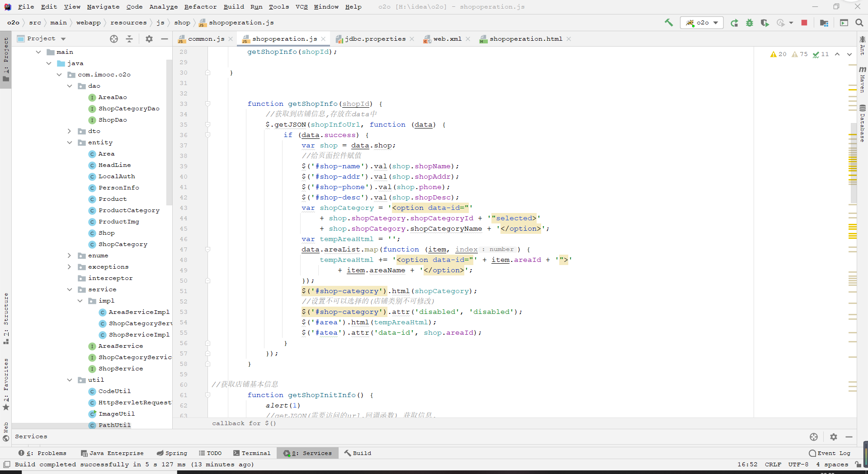The height and width of the screenshot is (474, 868).
Task: Open TODO tool window
Action: (x=210, y=453)
